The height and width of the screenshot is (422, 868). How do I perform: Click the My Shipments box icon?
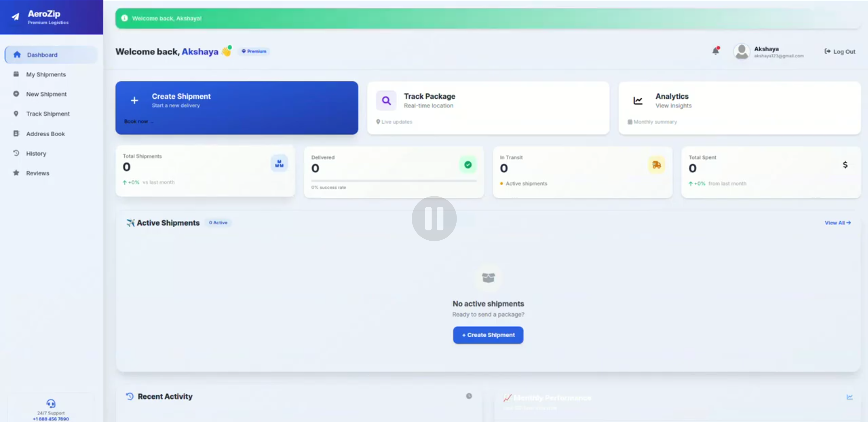[x=16, y=74]
